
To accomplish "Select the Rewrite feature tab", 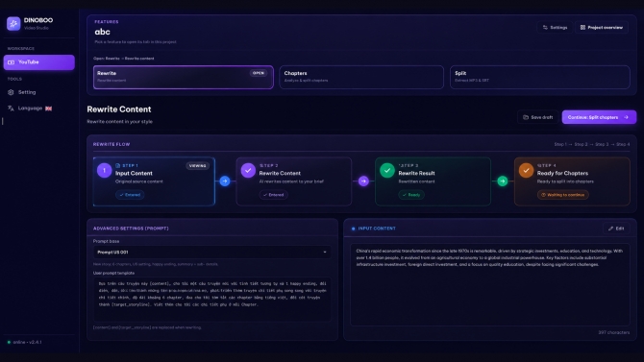I will [x=184, y=77].
